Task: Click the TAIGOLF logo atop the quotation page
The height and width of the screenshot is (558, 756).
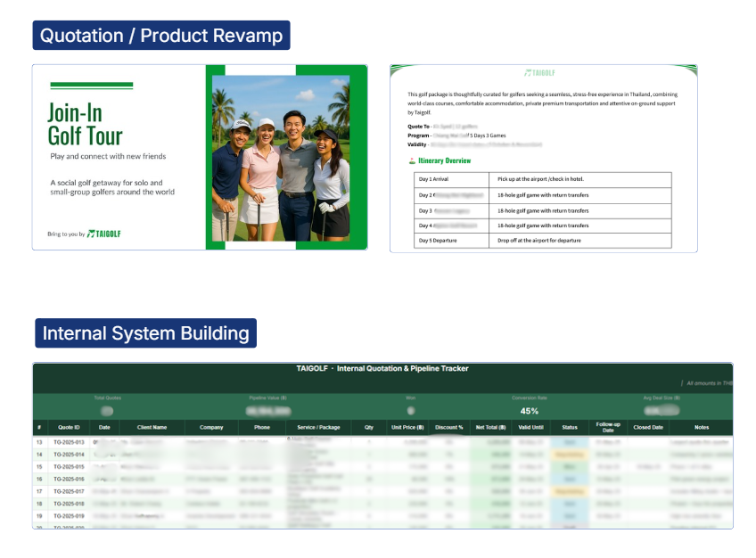Action: [539, 73]
